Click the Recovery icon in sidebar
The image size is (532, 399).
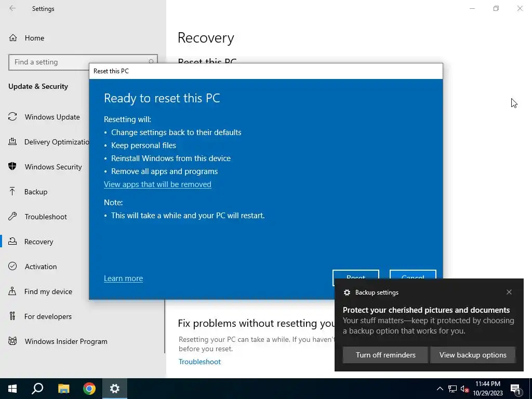(x=12, y=241)
